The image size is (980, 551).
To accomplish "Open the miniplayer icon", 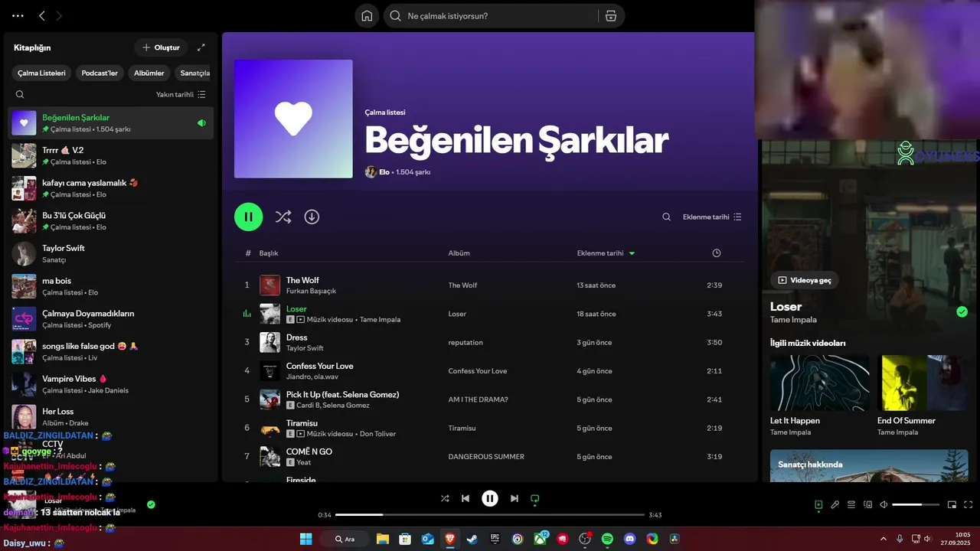I will 952,505.
